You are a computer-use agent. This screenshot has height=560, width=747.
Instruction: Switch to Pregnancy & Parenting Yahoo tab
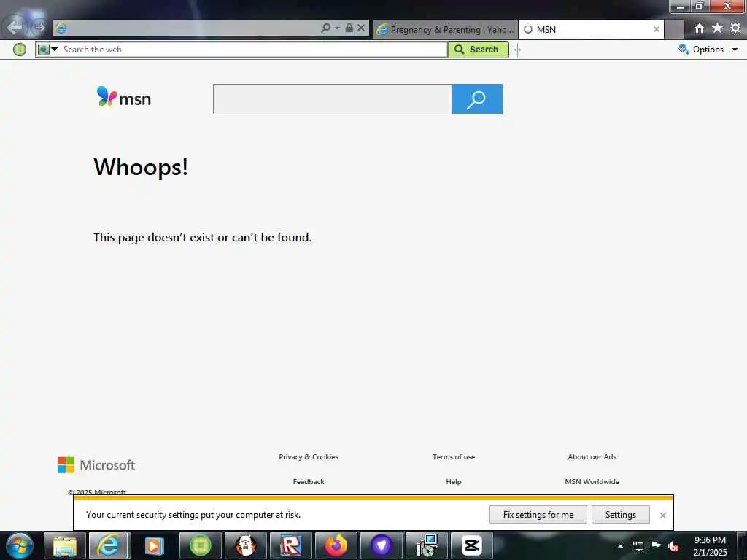[445, 29]
